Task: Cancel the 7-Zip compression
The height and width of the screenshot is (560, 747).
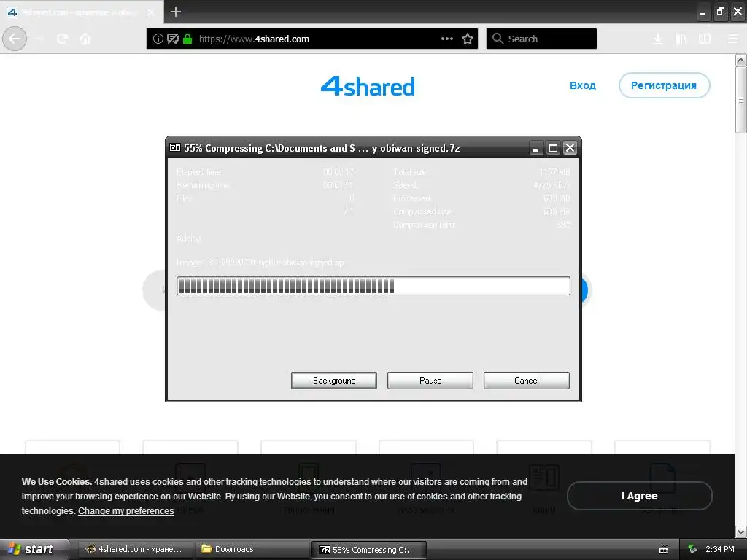Action: 527,381
